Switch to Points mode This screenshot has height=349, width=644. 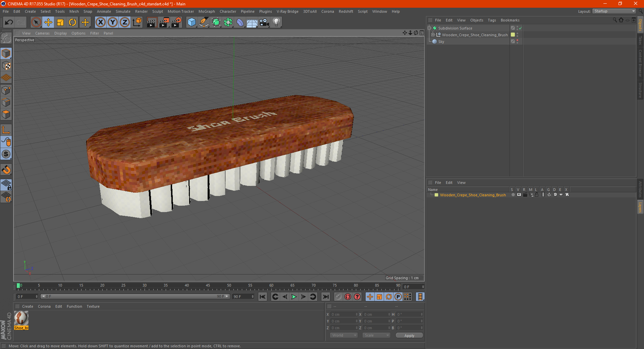pyautogui.click(x=6, y=90)
